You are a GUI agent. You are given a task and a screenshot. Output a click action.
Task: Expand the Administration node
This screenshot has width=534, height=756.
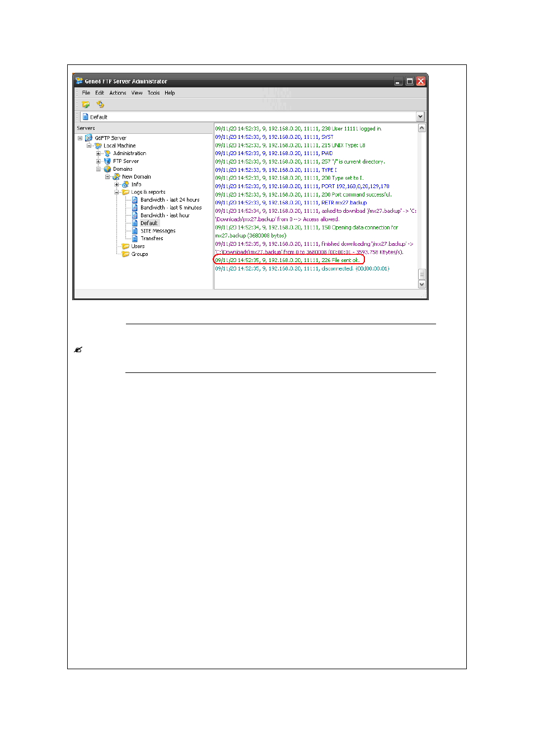tap(99, 153)
